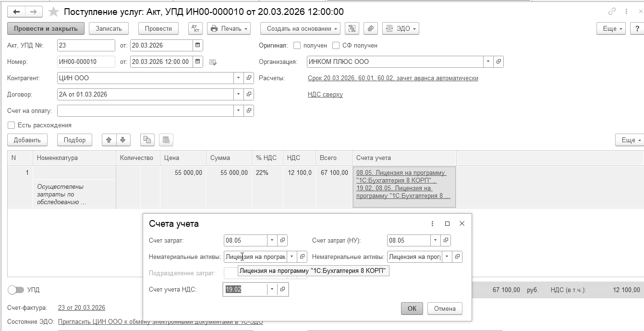Open the three-dot window menu in the title bar
This screenshot has width=644, height=331.
(x=626, y=11)
